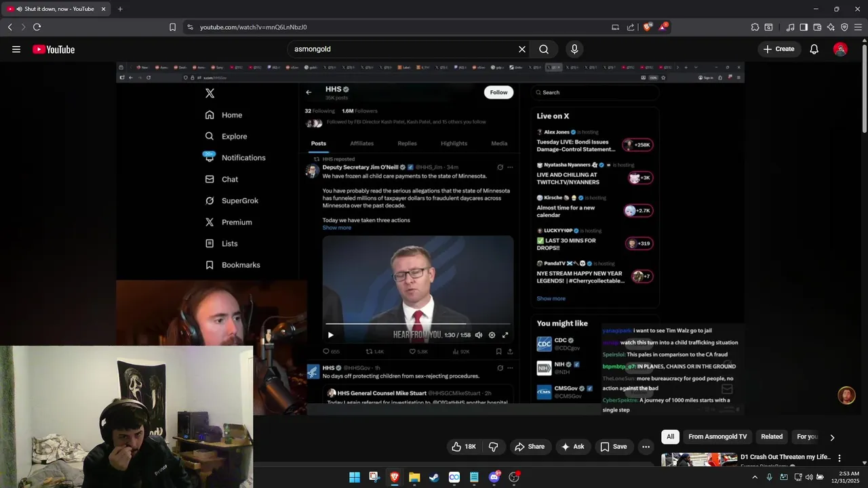Reload the YouTube page
868x488 pixels.
coord(37,27)
